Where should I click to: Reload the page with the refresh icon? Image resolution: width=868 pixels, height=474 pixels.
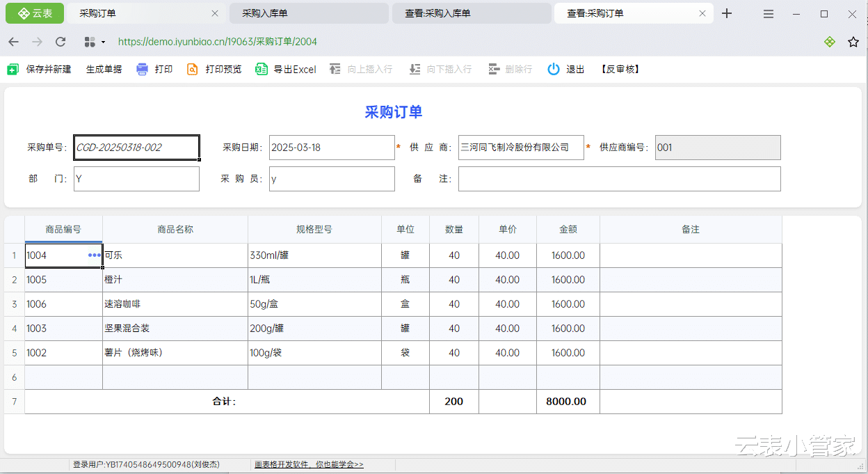61,42
